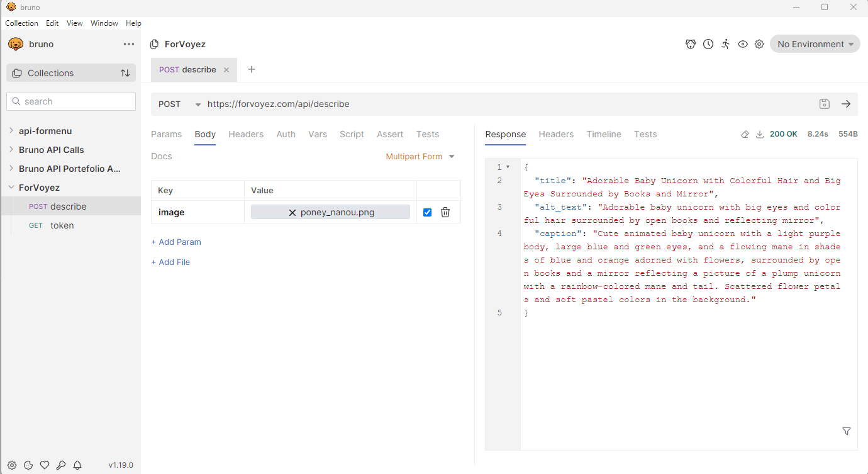Image resolution: width=868 pixels, height=474 pixels.
Task: Uncheck the image parameter checkbox
Action: [x=428, y=213]
